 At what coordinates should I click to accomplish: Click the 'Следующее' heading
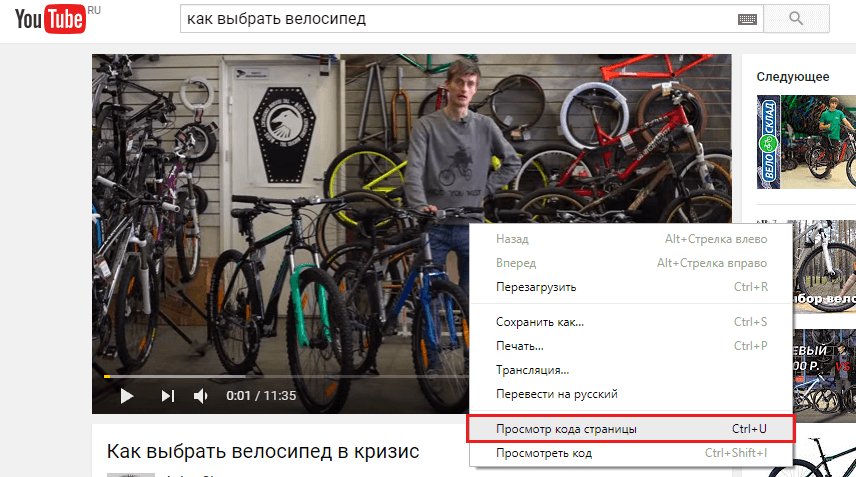(x=793, y=77)
